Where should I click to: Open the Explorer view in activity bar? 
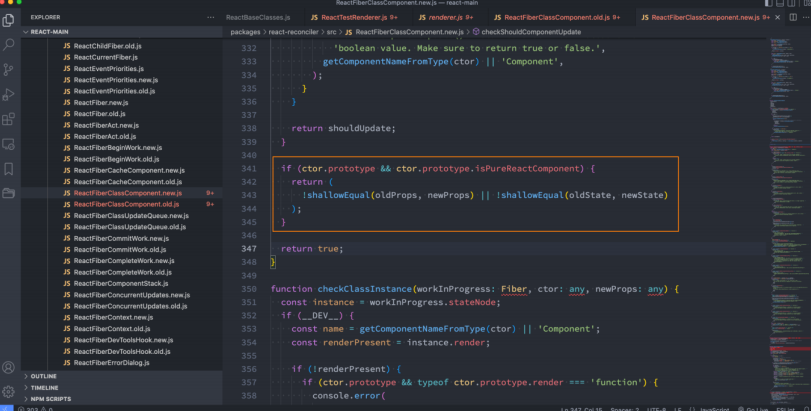pos(8,20)
